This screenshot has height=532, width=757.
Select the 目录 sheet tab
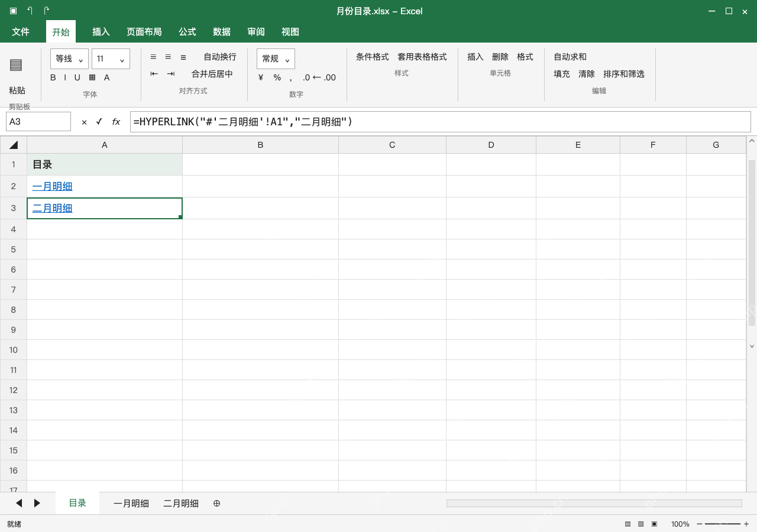coord(77,503)
